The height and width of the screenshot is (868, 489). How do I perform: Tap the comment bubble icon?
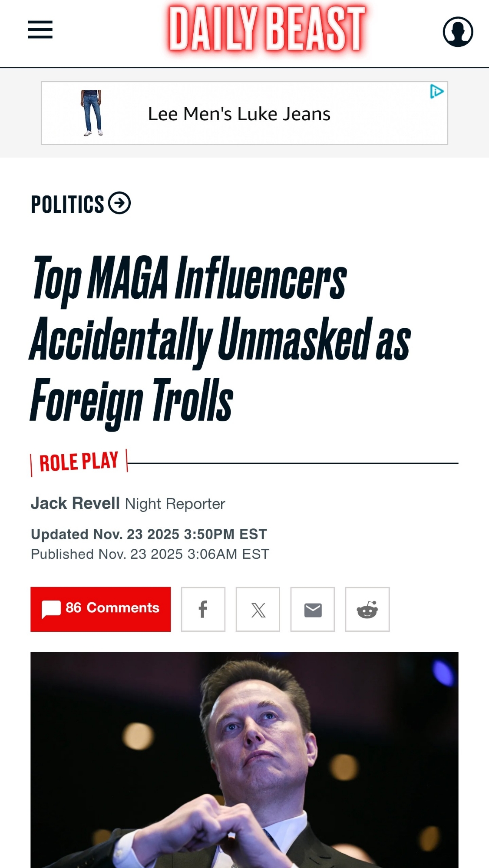[x=51, y=609]
